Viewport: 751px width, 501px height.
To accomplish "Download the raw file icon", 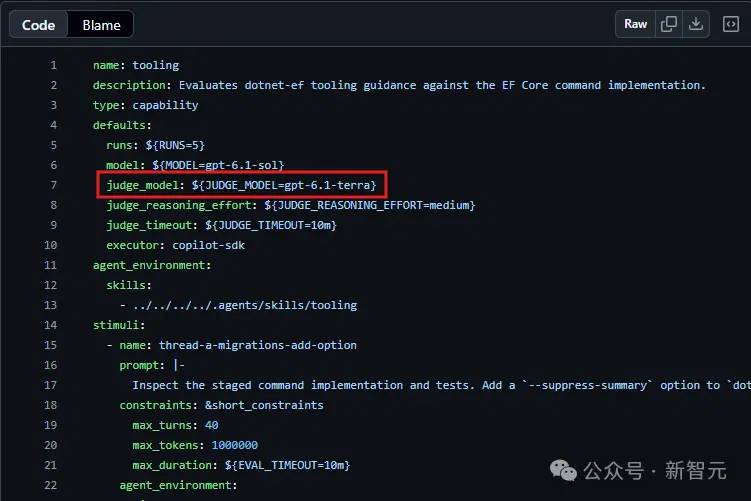I will pyautogui.click(x=695, y=24).
